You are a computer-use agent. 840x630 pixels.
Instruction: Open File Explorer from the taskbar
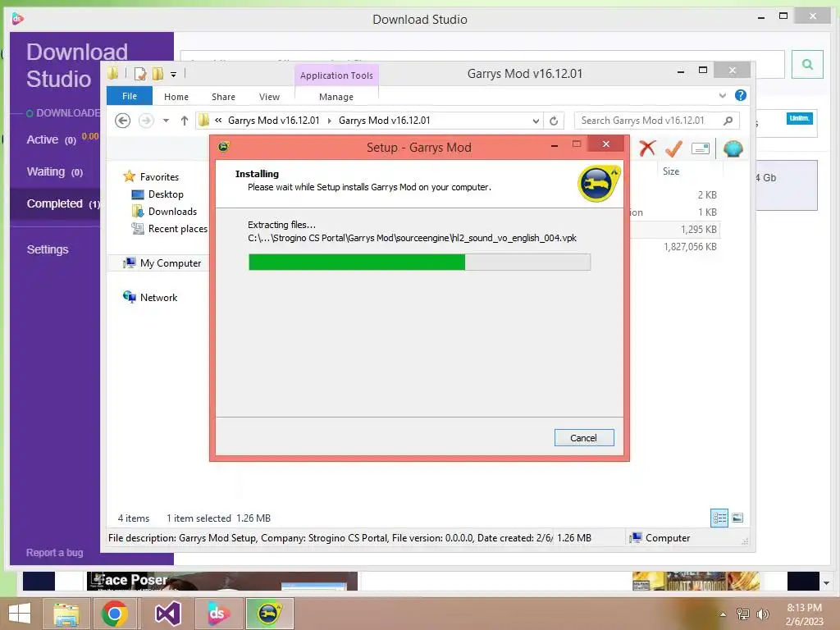click(x=66, y=614)
